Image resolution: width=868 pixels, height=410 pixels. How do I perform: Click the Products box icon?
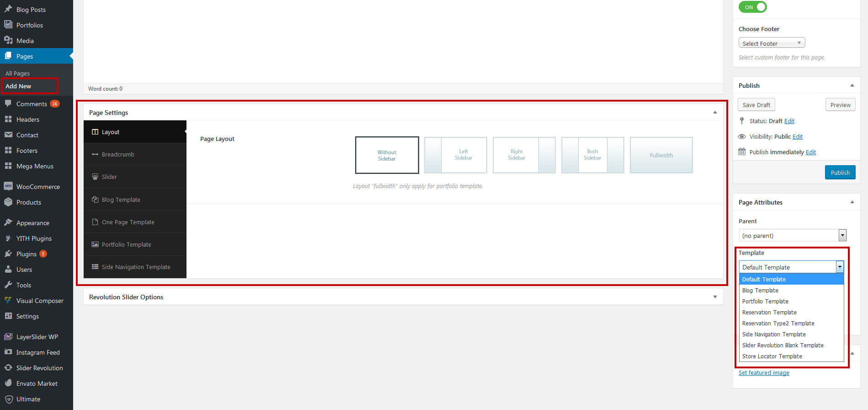click(x=8, y=202)
